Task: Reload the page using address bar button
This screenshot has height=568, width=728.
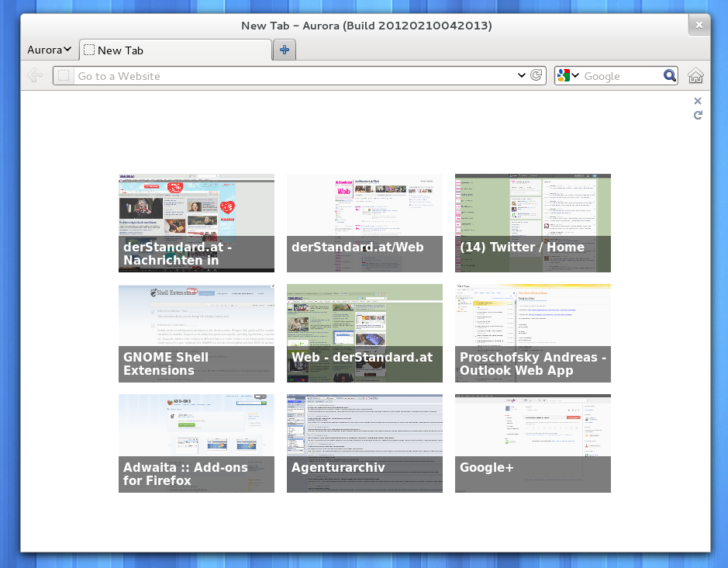Action: pyautogui.click(x=537, y=75)
